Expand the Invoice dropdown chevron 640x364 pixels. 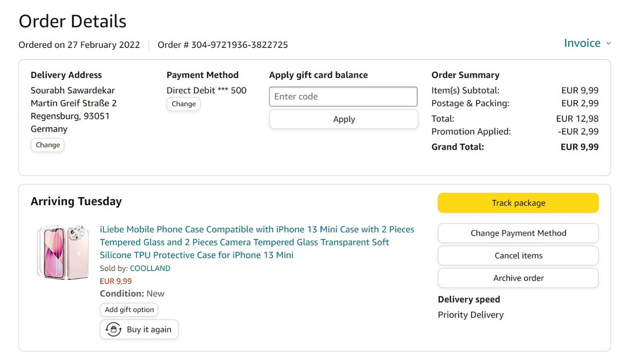click(x=608, y=43)
